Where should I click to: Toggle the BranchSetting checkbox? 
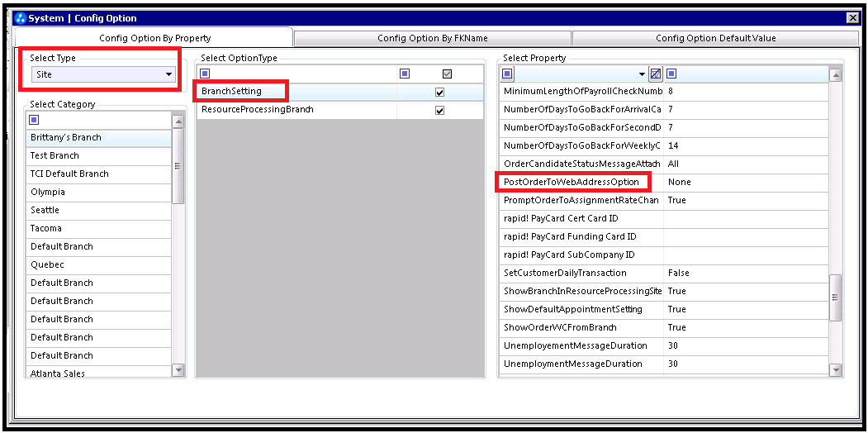440,92
